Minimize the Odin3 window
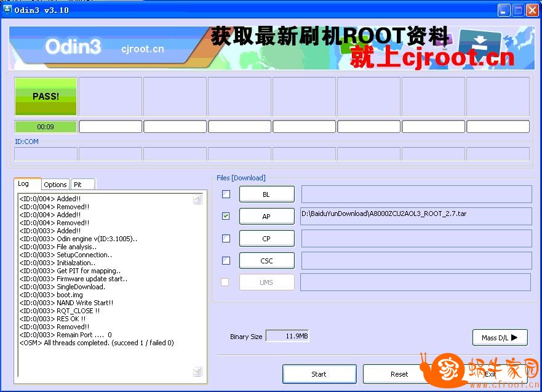542x392 pixels. pyautogui.click(x=504, y=10)
